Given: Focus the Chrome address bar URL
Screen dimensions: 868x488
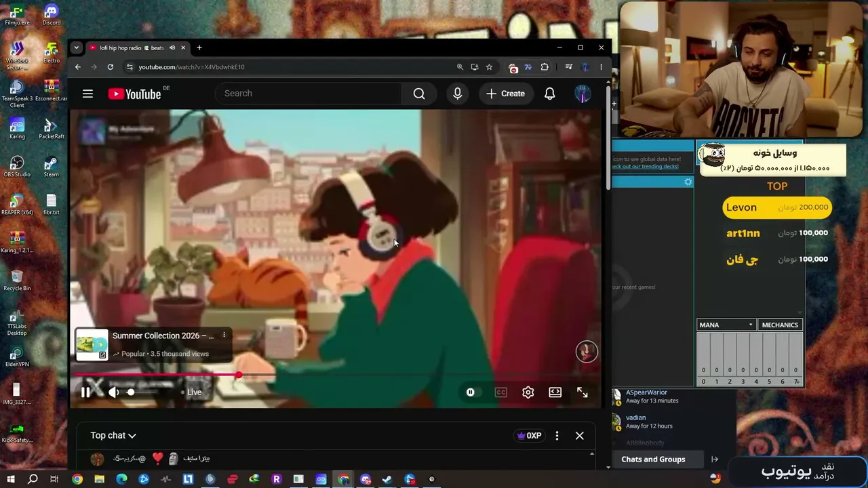Looking at the screenshot, I should click(x=191, y=67).
